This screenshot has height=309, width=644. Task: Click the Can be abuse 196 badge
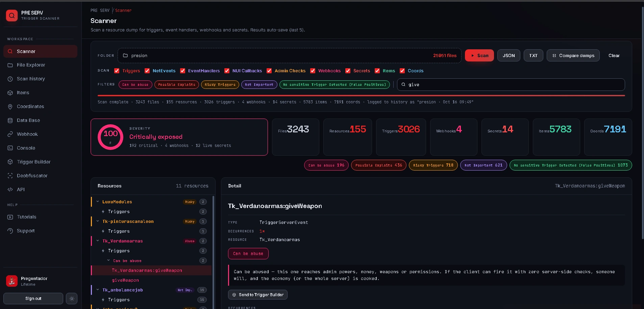326,165
